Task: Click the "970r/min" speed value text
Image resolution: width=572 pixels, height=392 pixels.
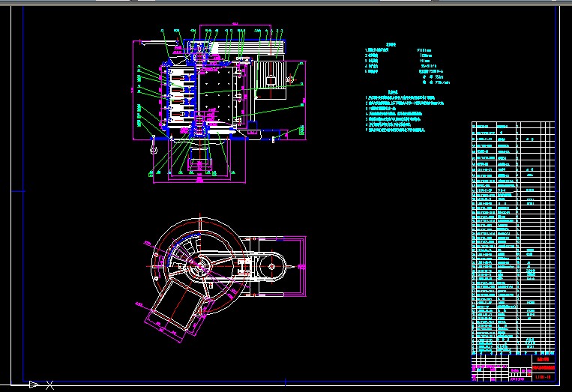Action: [x=442, y=82]
